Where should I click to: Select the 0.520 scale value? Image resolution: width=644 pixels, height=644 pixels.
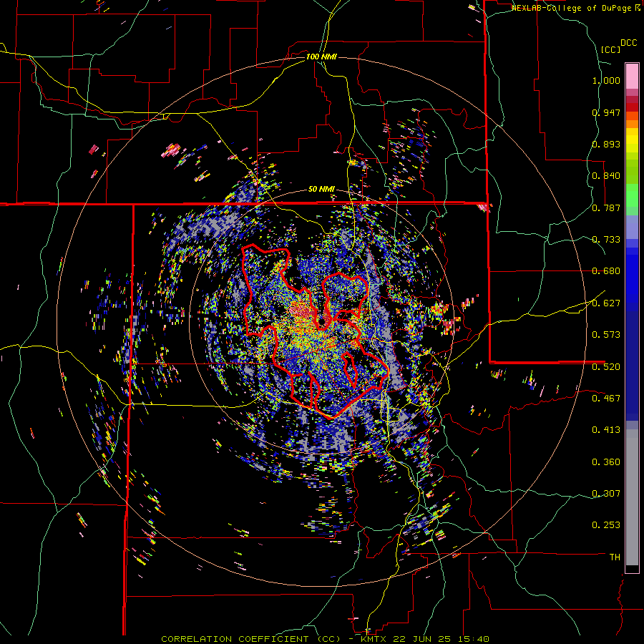[606, 366]
